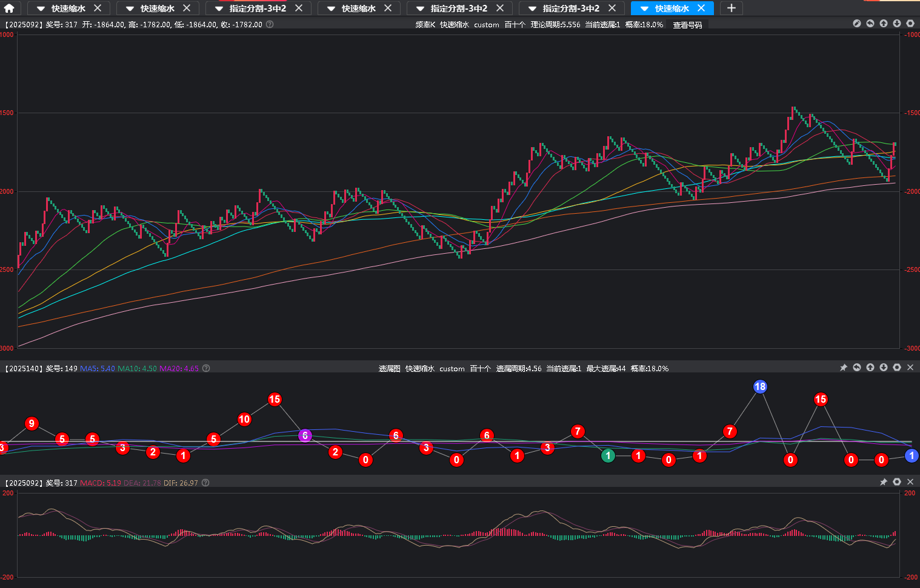Switch to the first 指定分割-3中2 tab
The image size is (920, 588).
258,8
